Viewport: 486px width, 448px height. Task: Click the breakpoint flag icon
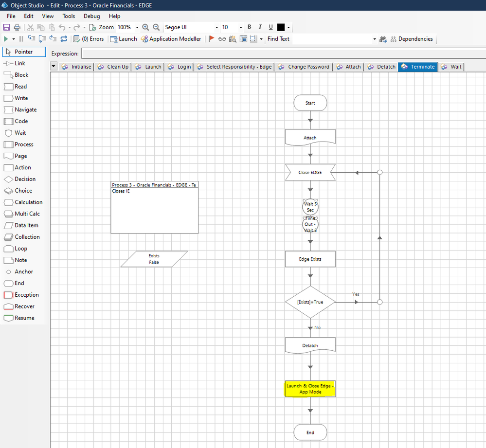(x=212, y=39)
